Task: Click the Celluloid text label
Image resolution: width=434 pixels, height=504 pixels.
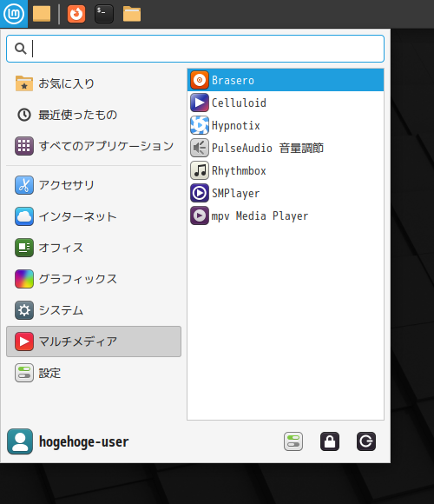Action: click(239, 103)
